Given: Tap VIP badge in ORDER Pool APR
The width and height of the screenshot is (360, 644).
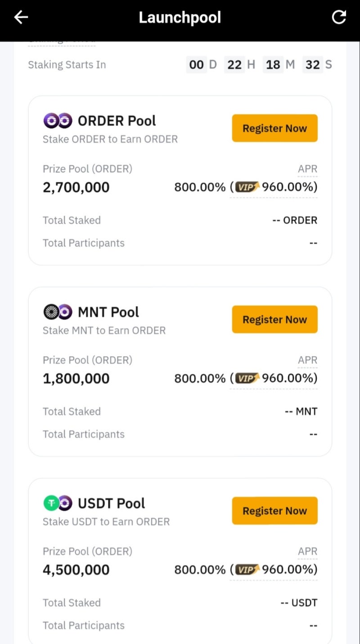Looking at the screenshot, I should tap(247, 187).
